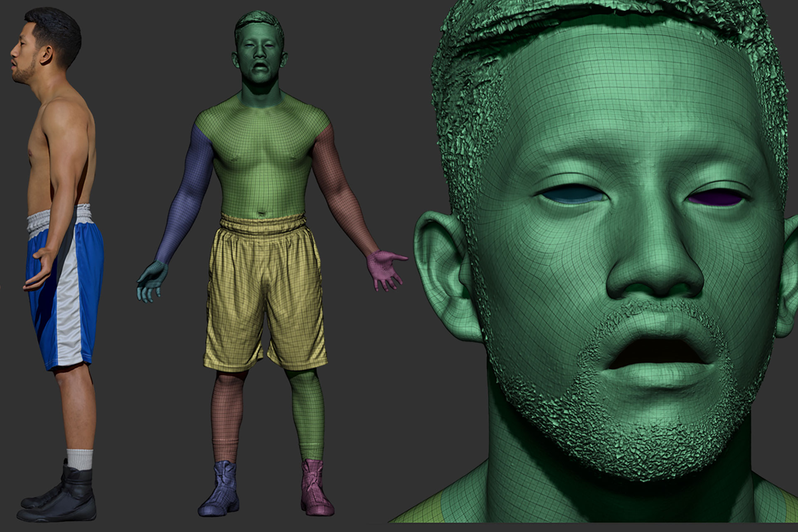Click the blue-gray eye on close-up head
This screenshot has width=798, height=532.
click(573, 196)
